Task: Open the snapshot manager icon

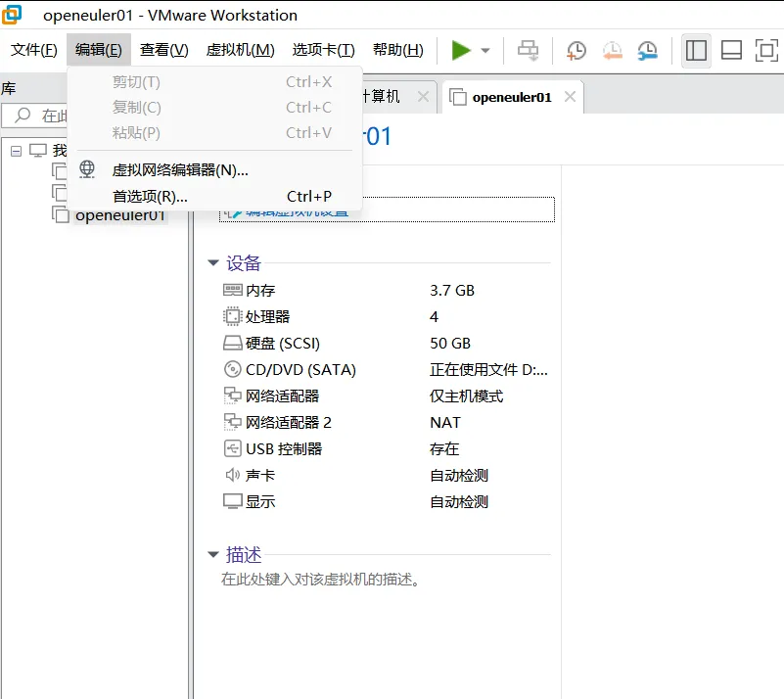Action: 648,51
